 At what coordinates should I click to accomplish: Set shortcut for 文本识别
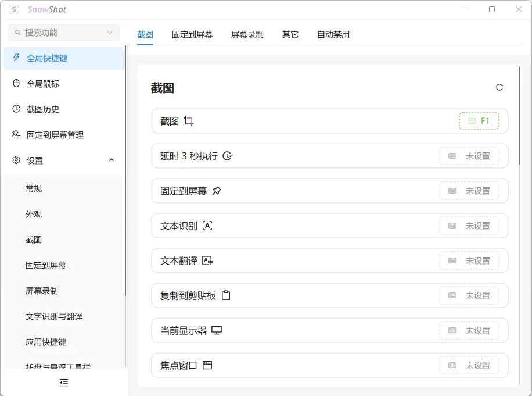coord(469,226)
